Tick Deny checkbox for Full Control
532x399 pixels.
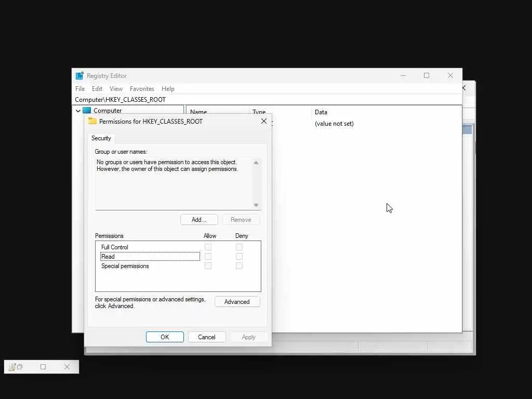pos(239,247)
